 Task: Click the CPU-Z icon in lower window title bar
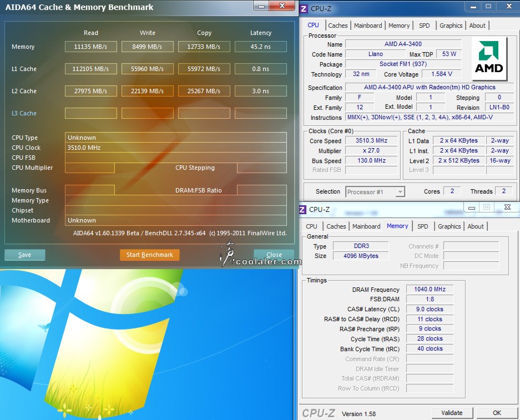[303, 209]
